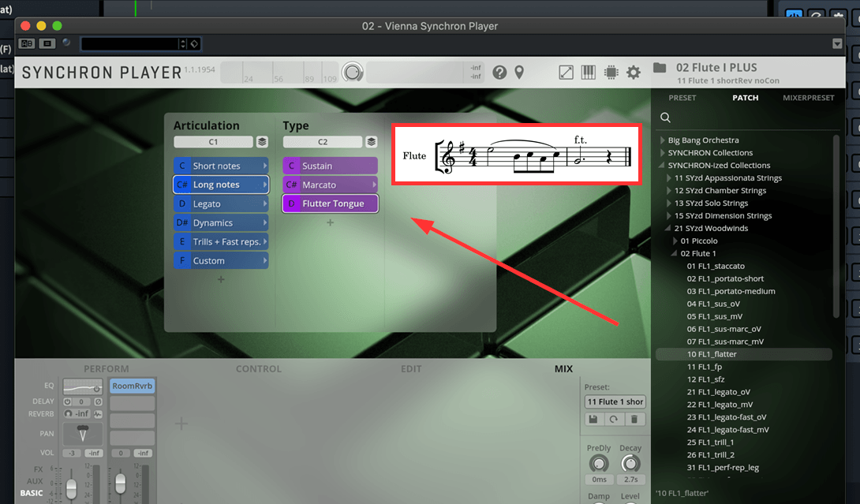Open the settings gear icon
Viewport: 860px width, 504px height.
coord(634,73)
